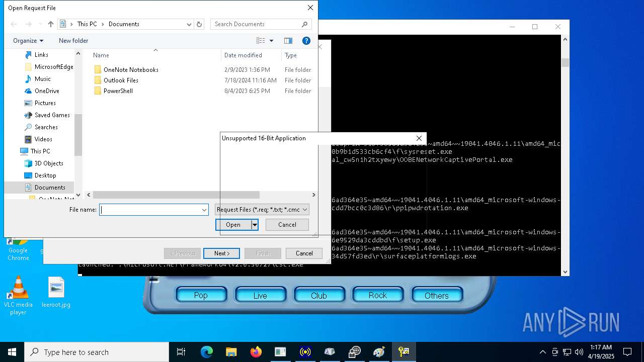Viewport: 644px width, 362px height.
Task: Select Saved Games in navigation pane
Action: pos(52,115)
